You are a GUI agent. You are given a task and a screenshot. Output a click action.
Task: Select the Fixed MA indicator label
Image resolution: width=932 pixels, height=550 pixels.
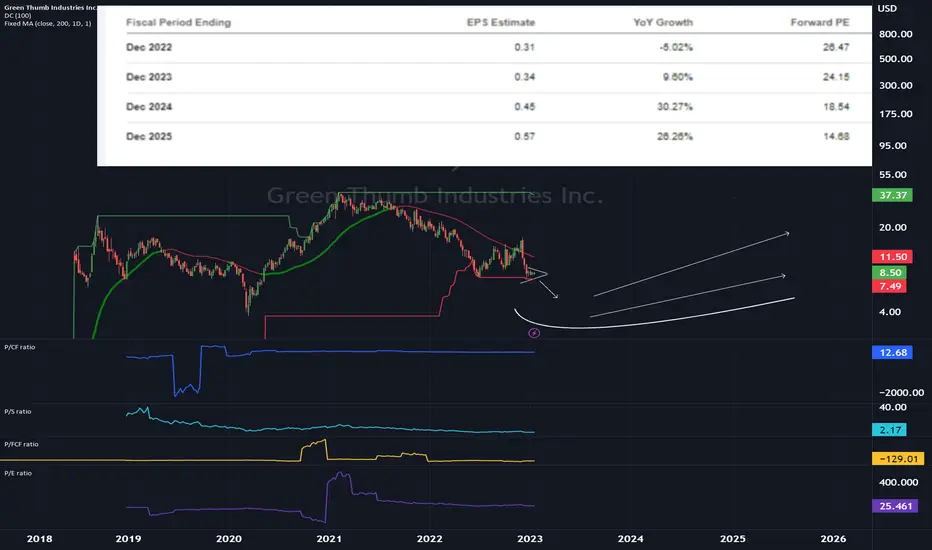point(48,23)
